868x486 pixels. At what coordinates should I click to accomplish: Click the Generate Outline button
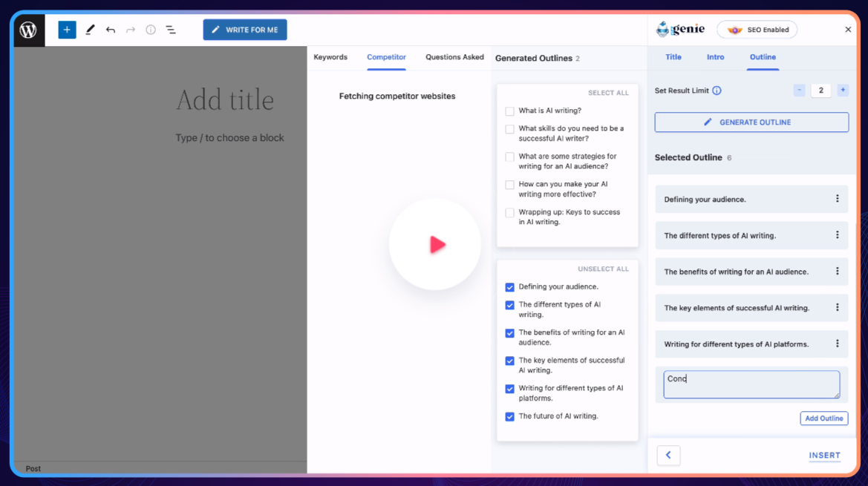tap(751, 122)
